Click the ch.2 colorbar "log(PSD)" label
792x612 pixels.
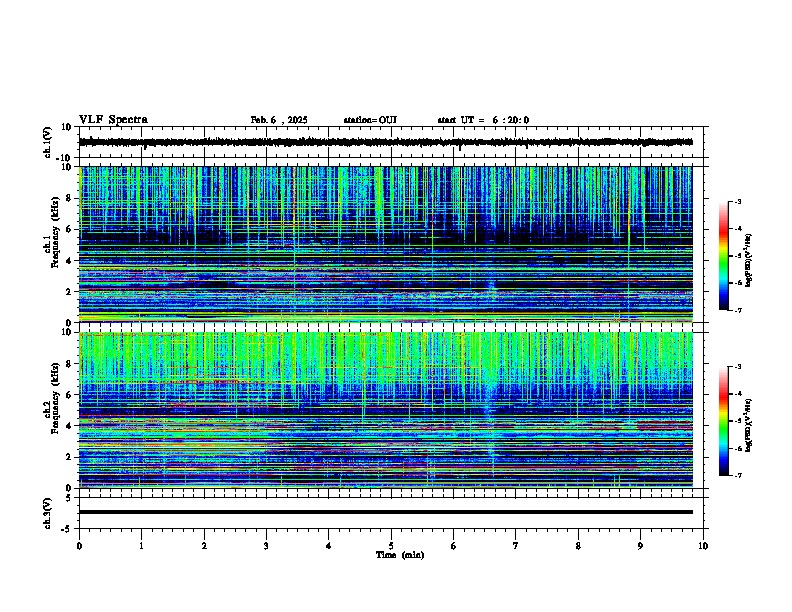pos(748,425)
